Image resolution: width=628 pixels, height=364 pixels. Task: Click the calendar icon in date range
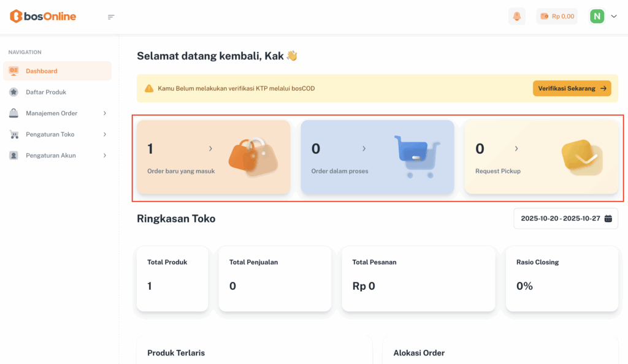[x=608, y=219]
